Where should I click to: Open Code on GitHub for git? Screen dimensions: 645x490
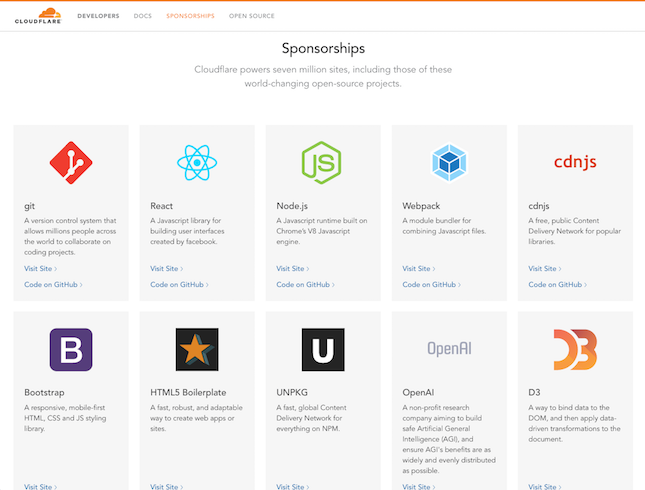(53, 285)
